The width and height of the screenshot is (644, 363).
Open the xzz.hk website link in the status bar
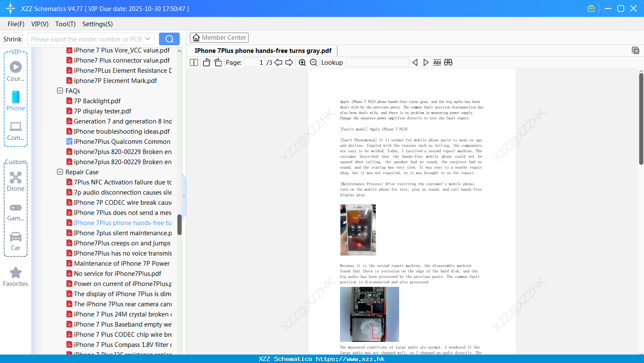click(350, 359)
